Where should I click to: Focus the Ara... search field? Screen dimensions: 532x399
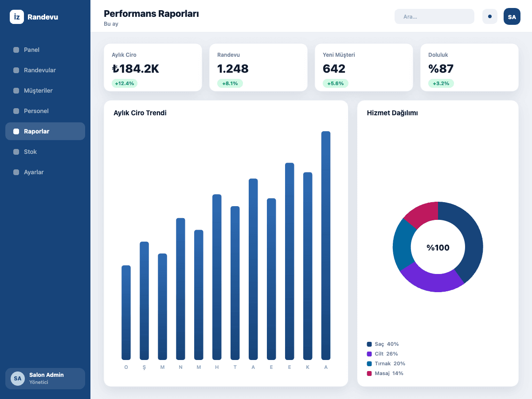[x=434, y=16]
